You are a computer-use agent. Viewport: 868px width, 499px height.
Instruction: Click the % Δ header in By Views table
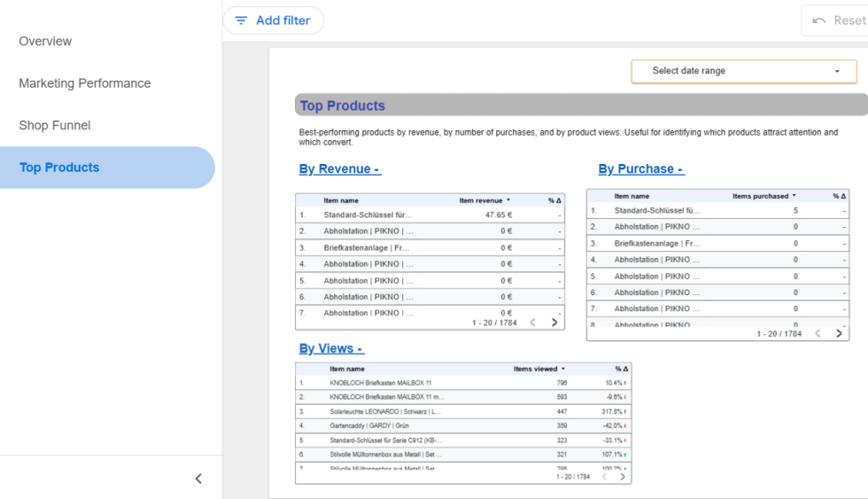pyautogui.click(x=621, y=369)
